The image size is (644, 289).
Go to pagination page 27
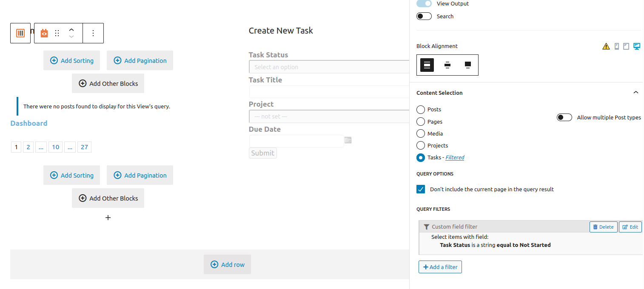[84, 147]
